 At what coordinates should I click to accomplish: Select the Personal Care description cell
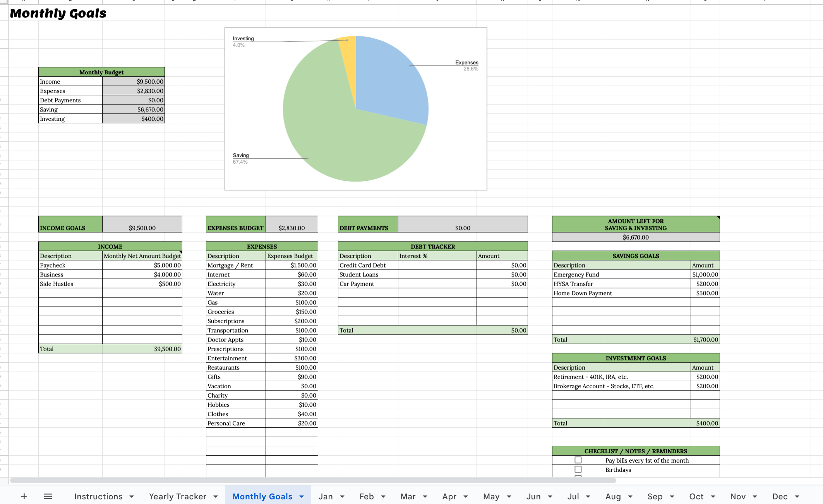pyautogui.click(x=236, y=423)
